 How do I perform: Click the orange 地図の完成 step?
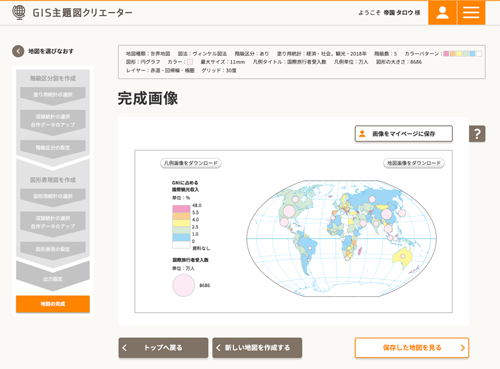coord(53,304)
